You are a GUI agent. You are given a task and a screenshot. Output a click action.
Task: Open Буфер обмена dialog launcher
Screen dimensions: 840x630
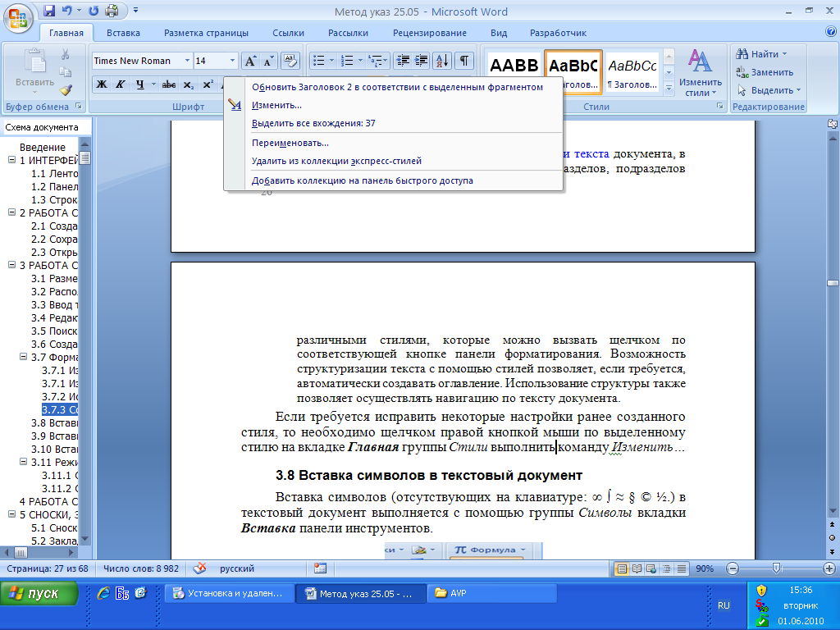(78, 106)
